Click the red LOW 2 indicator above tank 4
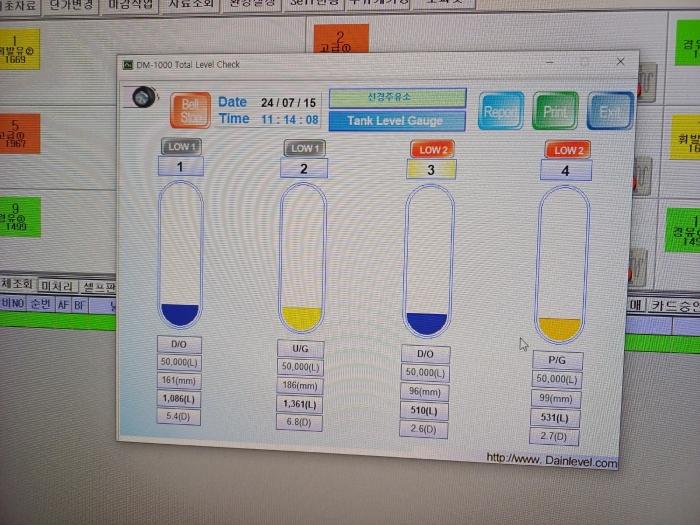This screenshot has height=525, width=700. [567, 150]
